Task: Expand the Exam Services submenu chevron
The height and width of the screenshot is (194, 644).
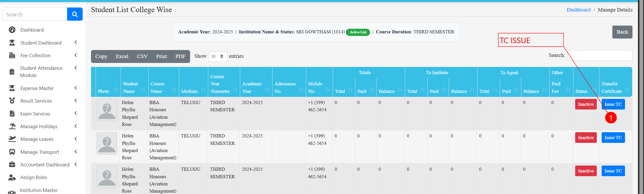Action: (x=76, y=114)
